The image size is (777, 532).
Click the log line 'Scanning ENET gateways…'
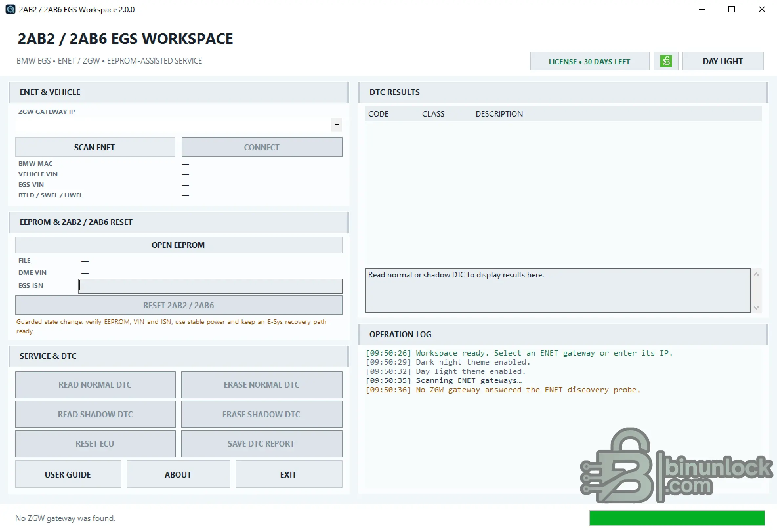pyautogui.click(x=444, y=380)
